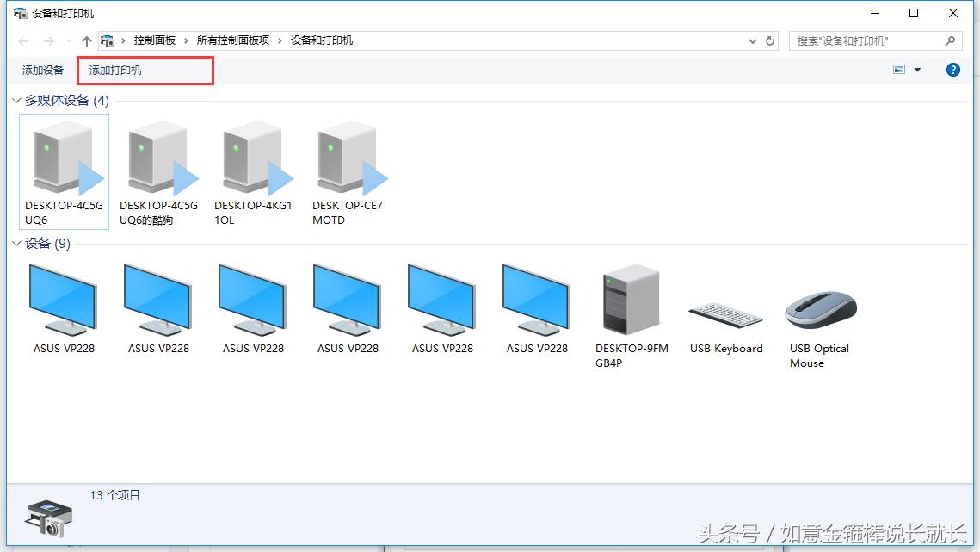980x552 pixels.
Task: Change view using the view icon
Action: [899, 70]
